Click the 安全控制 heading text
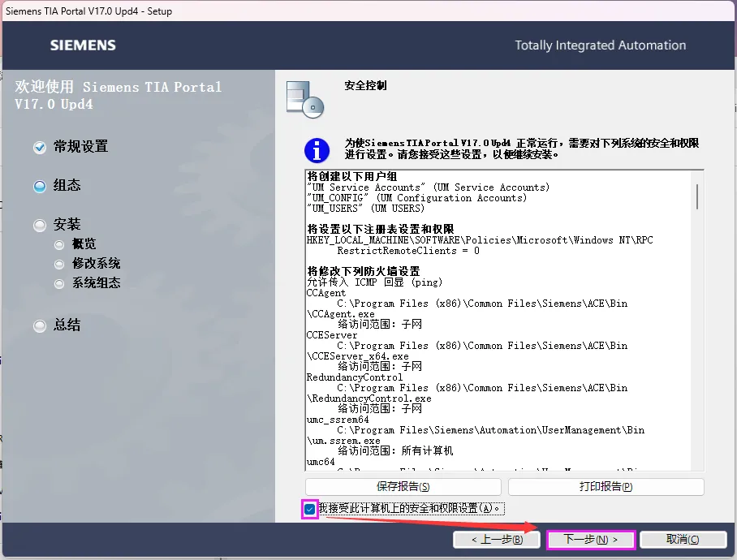 tap(365, 85)
